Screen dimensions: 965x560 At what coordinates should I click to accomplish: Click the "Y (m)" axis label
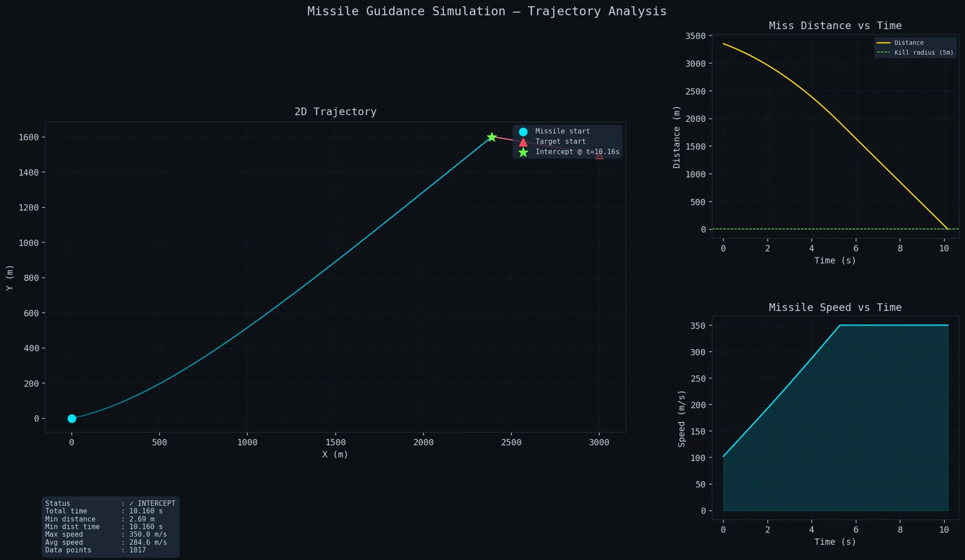[x=10, y=278]
